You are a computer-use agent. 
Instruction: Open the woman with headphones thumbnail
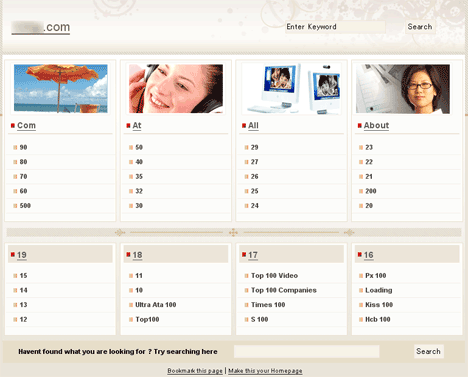(x=176, y=89)
